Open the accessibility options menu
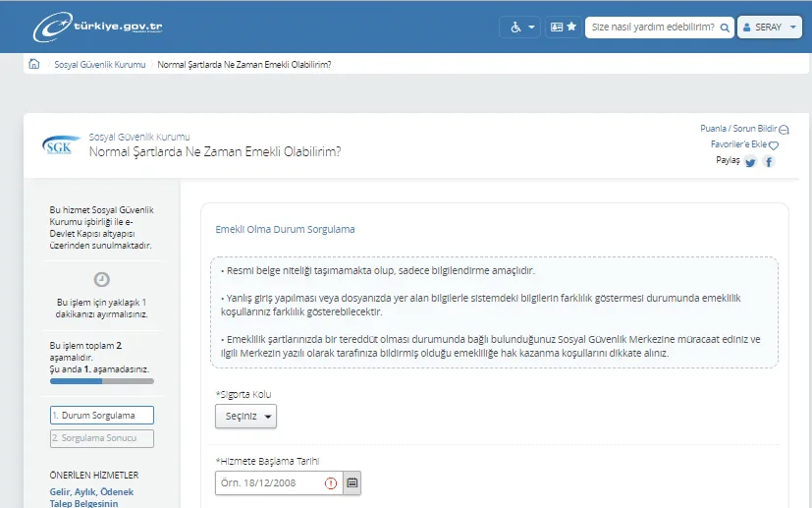This screenshot has width=812, height=508. point(520,27)
